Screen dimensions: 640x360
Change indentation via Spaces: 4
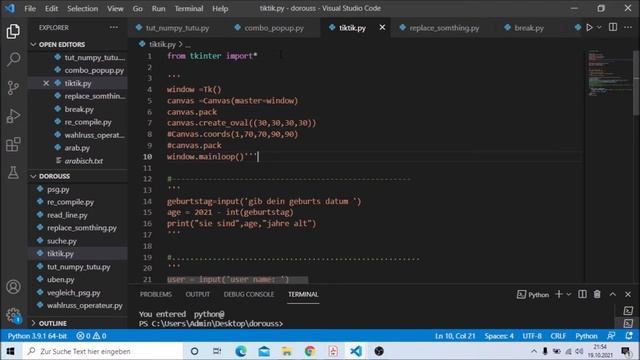pos(499,336)
